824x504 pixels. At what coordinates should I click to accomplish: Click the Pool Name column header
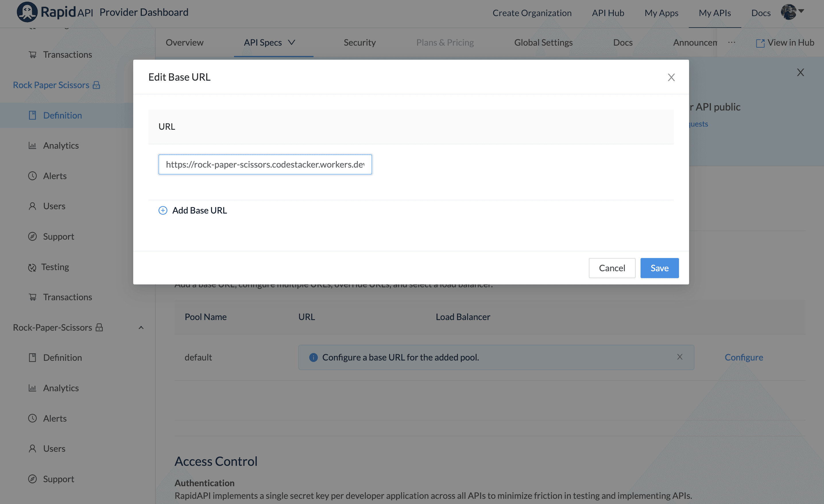click(206, 317)
